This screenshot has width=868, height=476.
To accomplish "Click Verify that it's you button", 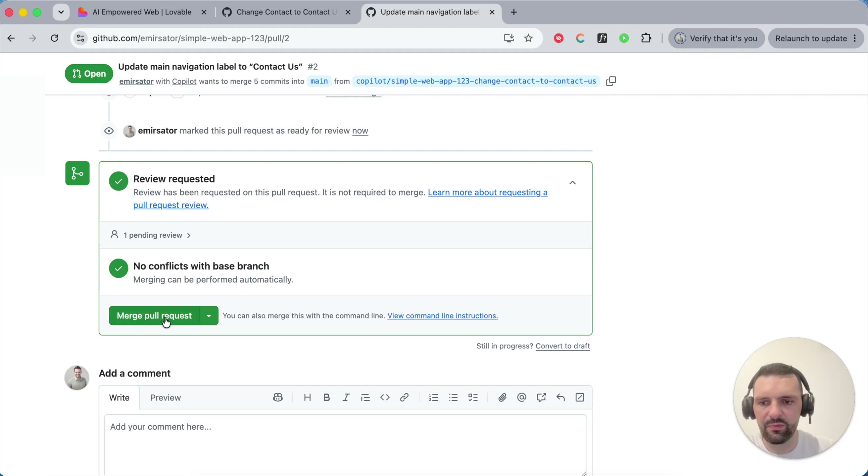I will pyautogui.click(x=716, y=38).
